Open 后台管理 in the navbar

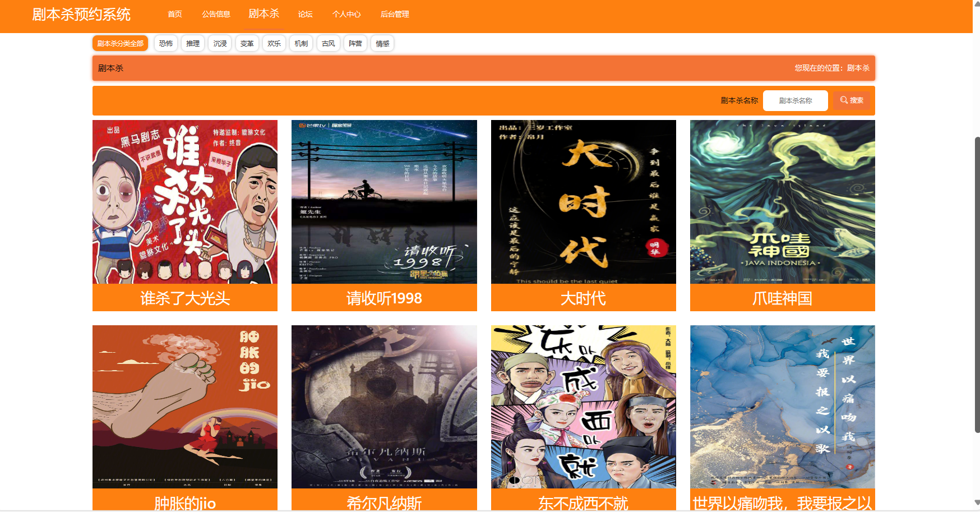point(395,14)
